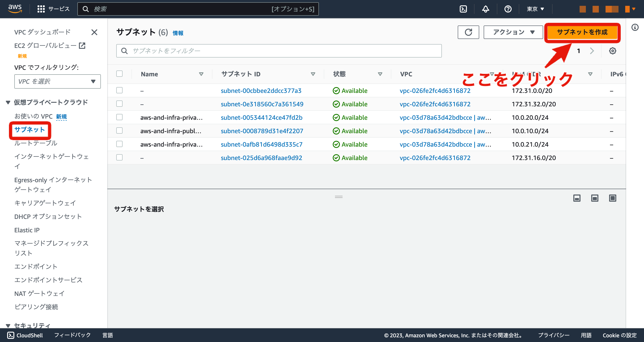Viewport: 644px width, 342px height.
Task: Close the VPC sidebar navigation
Action: (94, 32)
